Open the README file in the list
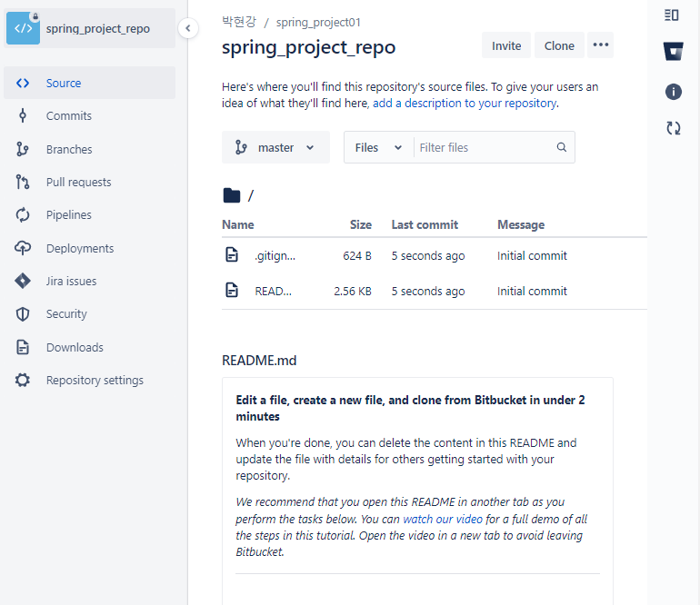Screen dimensions: 700x605 pos(274,291)
